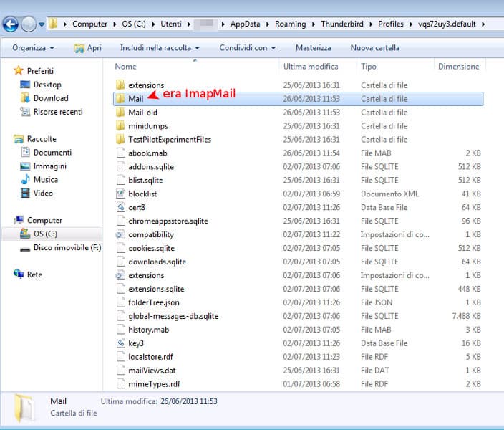Viewport: 504px width, 430px height.
Task: Click the Back navigation arrow
Action: [10, 24]
